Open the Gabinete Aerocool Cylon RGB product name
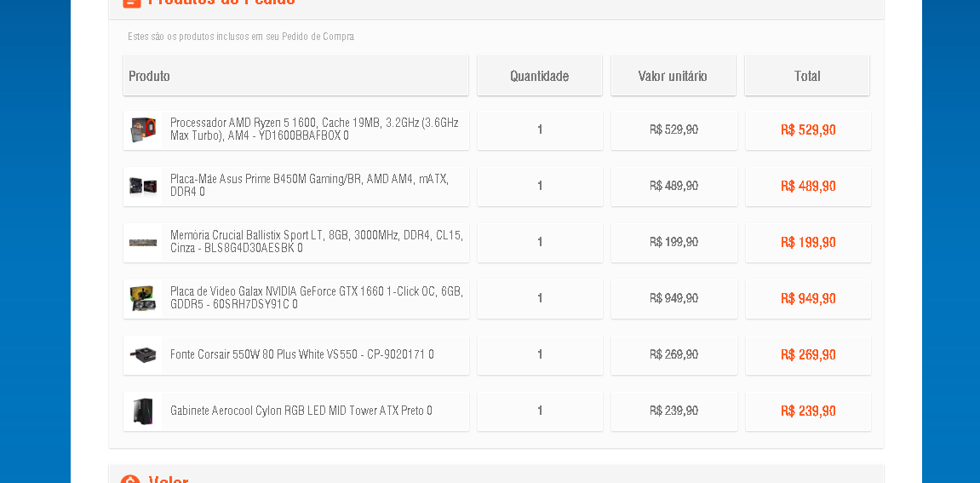This screenshot has height=483, width=980. [x=301, y=411]
